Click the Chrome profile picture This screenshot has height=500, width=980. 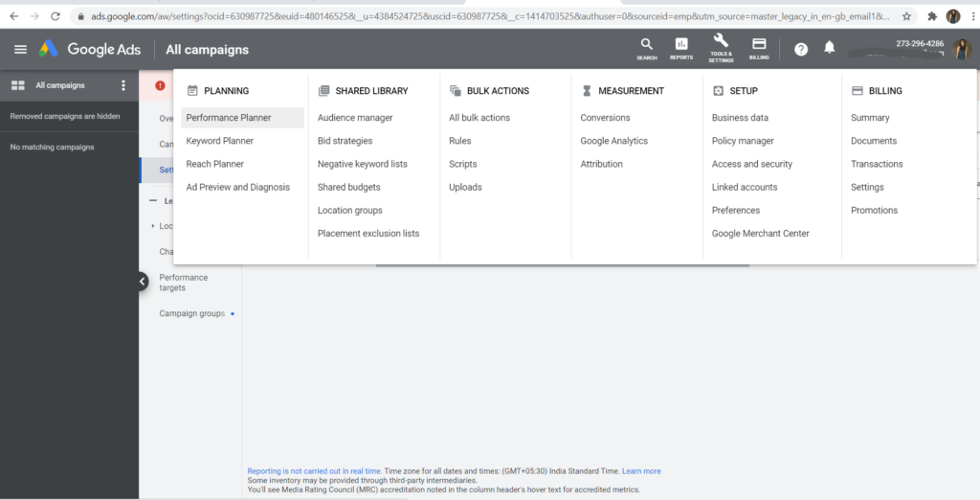(953, 16)
